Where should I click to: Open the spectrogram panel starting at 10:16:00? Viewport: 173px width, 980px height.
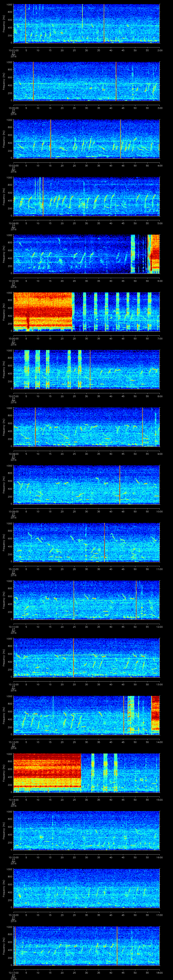[x=86, y=888]
